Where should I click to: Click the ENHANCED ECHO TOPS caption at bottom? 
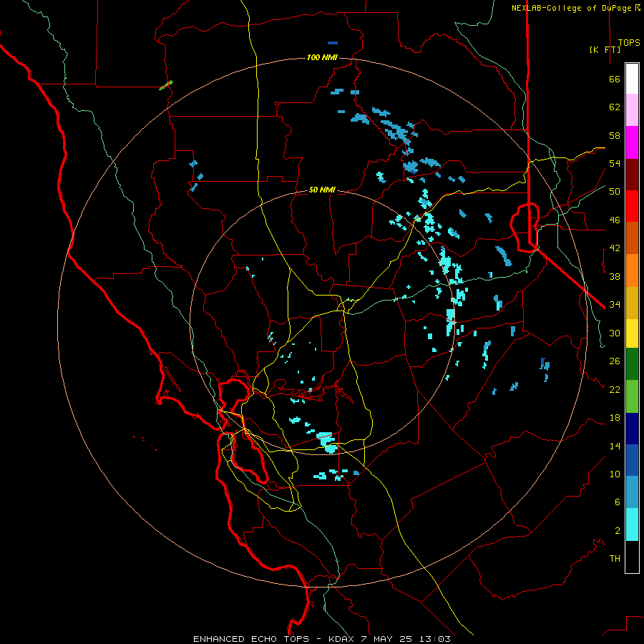click(321, 639)
